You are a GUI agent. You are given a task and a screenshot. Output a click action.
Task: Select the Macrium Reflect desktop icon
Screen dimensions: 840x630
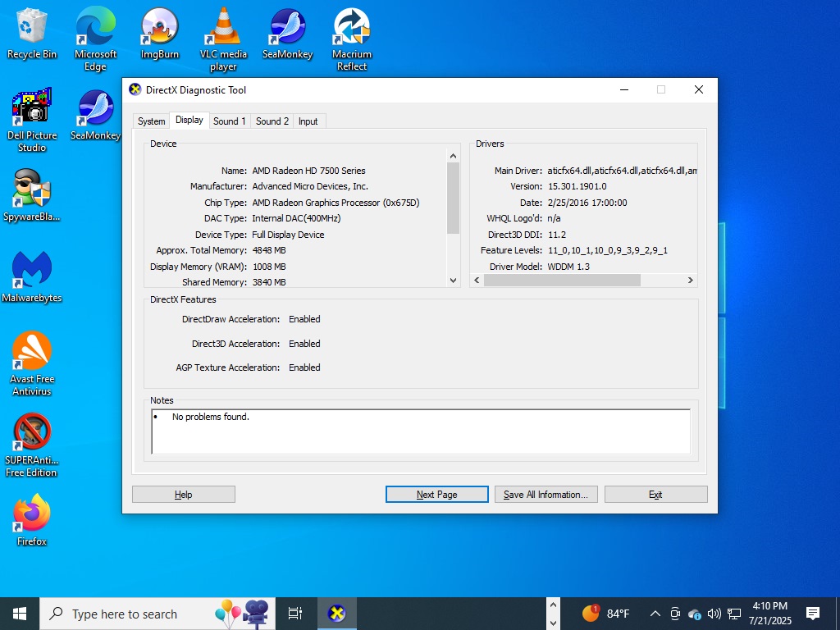click(352, 39)
